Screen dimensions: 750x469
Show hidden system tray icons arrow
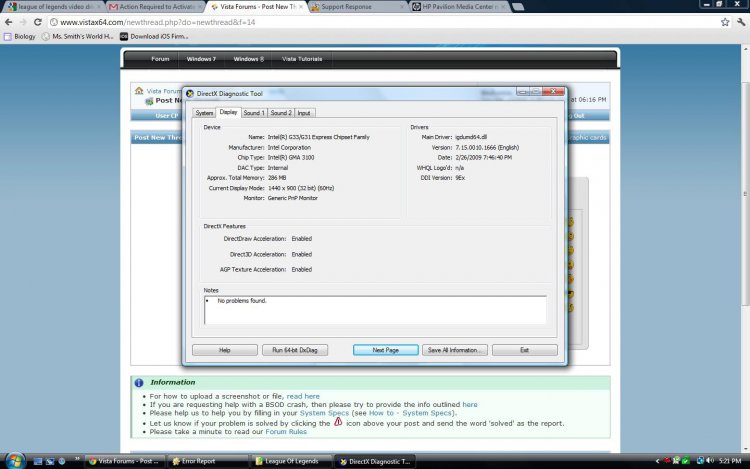click(x=657, y=461)
